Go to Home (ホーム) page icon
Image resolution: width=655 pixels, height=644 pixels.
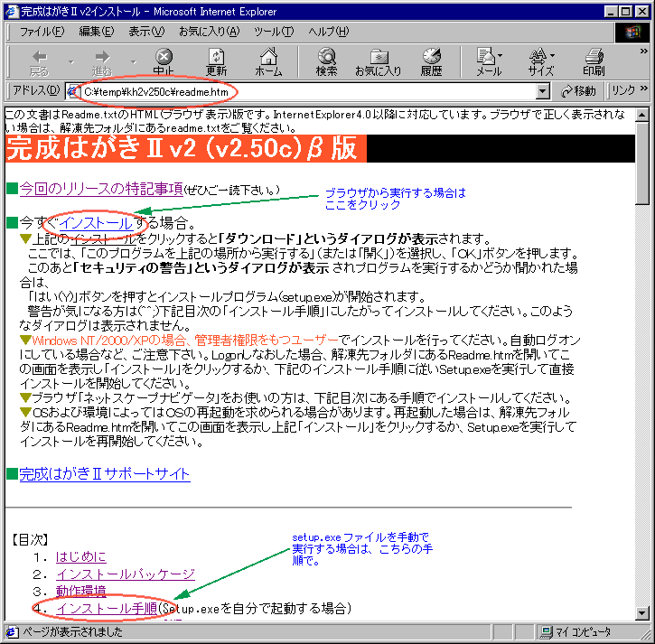click(268, 61)
